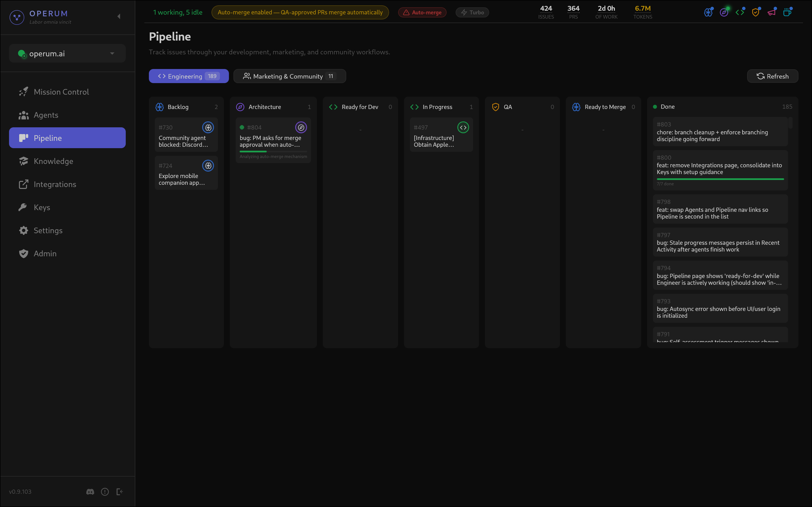The height and width of the screenshot is (507, 812).
Task: Toggle the Auto-merge pill in the header
Action: tap(422, 12)
